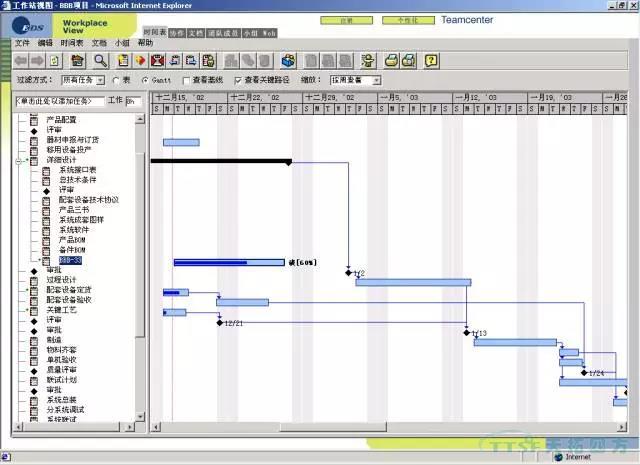Click the back arrow toolbar icon
Viewport: 640px width, 465px height.
click(x=21, y=60)
